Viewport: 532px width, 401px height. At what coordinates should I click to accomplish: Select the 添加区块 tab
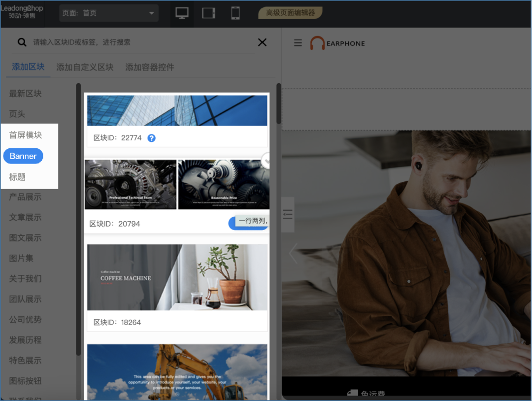tap(28, 67)
